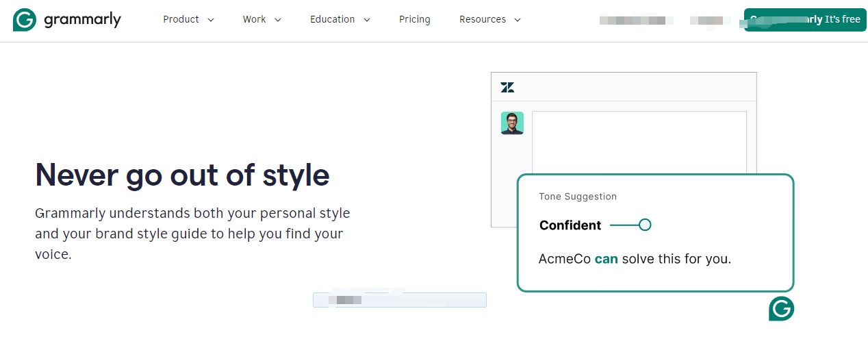Click the Tone Suggestion label
Viewport: 868px width, 337px height.
[578, 197]
